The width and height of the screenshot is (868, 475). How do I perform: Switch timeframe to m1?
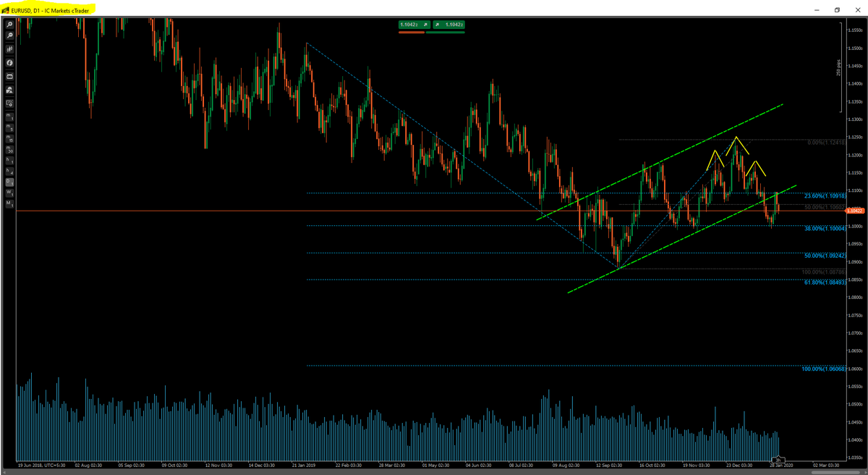[x=9, y=117]
